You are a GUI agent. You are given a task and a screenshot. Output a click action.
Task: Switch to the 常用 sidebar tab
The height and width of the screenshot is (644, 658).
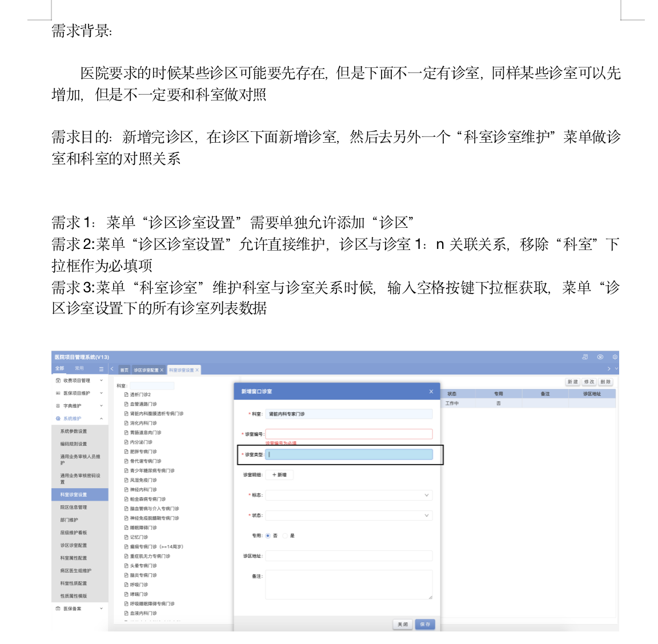(x=79, y=368)
